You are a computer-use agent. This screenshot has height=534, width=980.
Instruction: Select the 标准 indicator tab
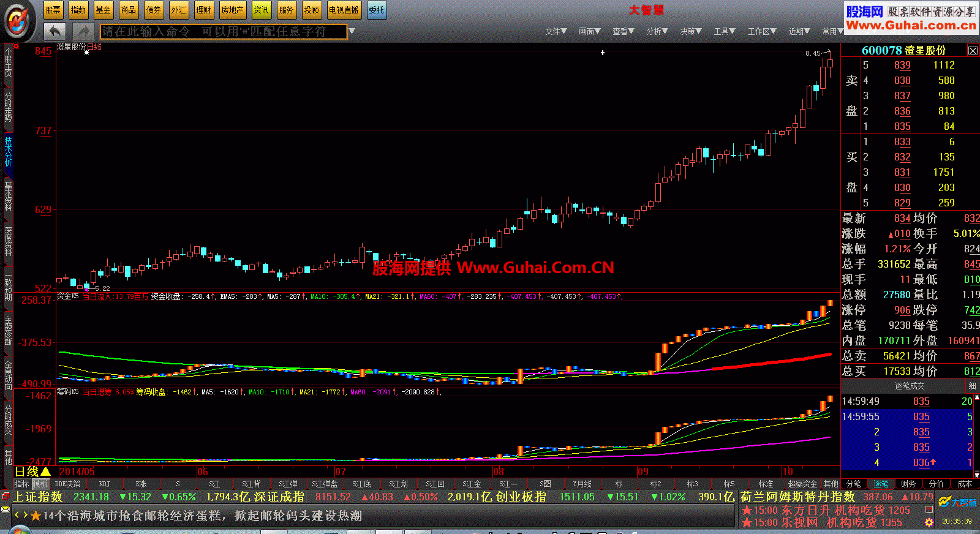pos(766,484)
